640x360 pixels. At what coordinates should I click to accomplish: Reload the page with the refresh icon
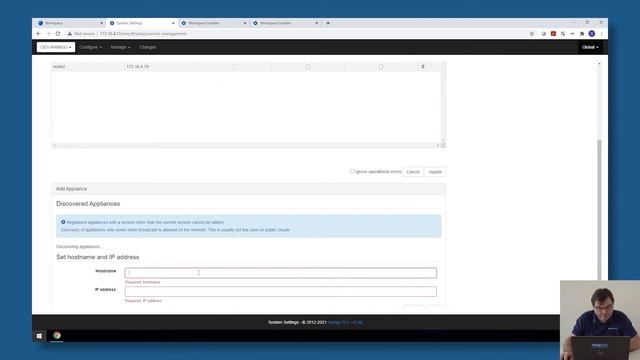pyautogui.click(x=58, y=34)
